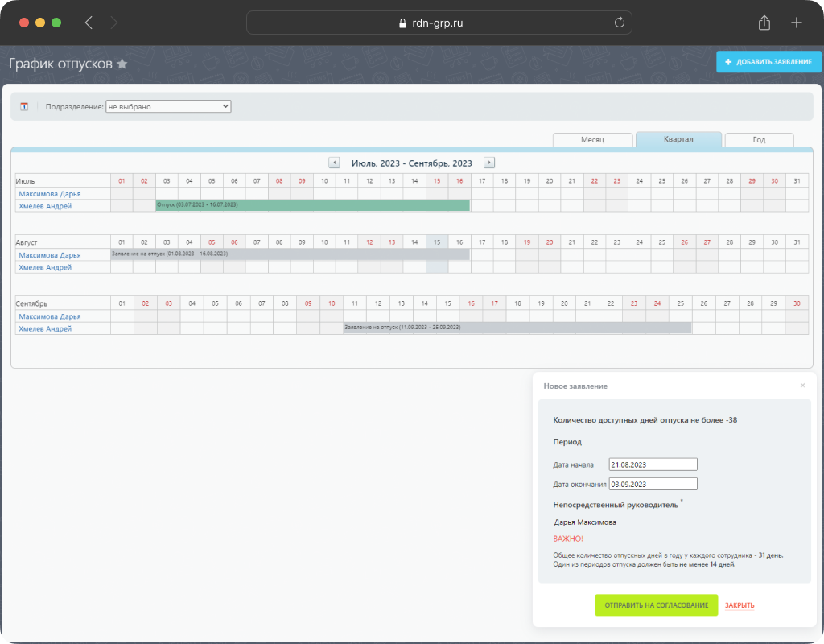This screenshot has height=644, width=824.
Task: Open Хмелев Андрей link in September row
Action: (x=45, y=328)
